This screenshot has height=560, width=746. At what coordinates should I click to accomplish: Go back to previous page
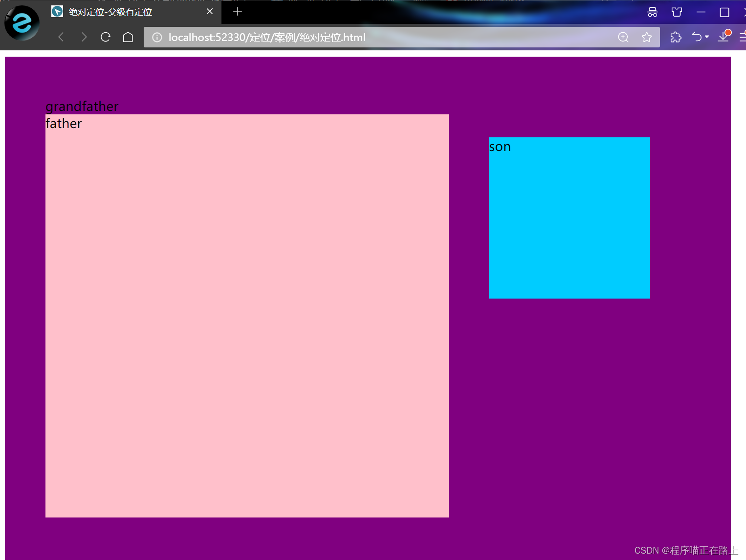(x=61, y=37)
